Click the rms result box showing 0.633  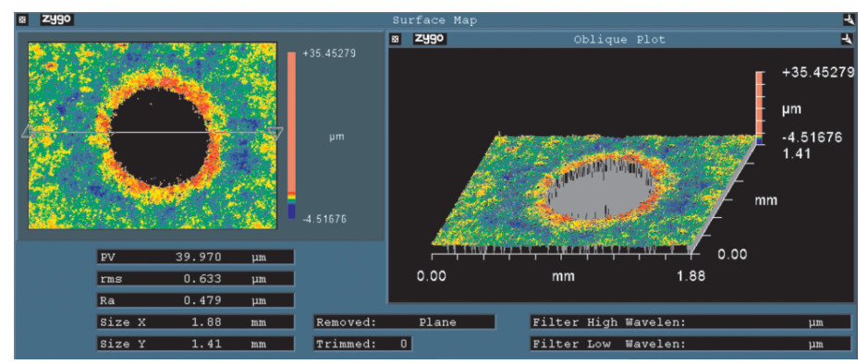(195, 279)
